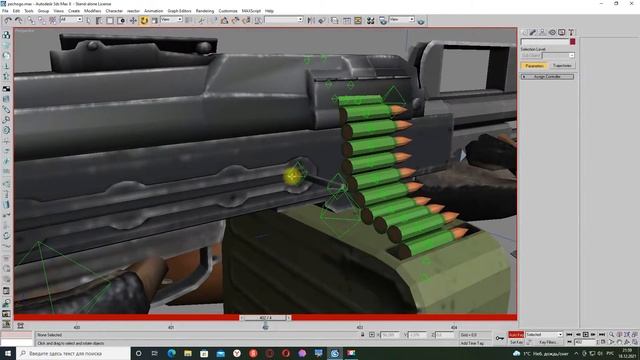The height and width of the screenshot is (360, 640).
Task: Click the current frame number field
Action: coord(585,342)
